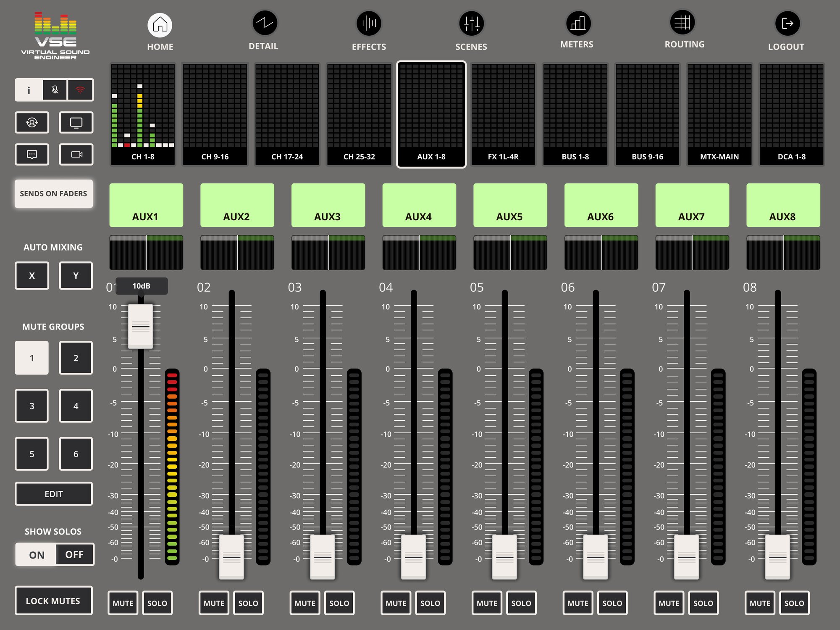840x630 pixels.
Task: Click the Logout icon
Action: pos(787,24)
